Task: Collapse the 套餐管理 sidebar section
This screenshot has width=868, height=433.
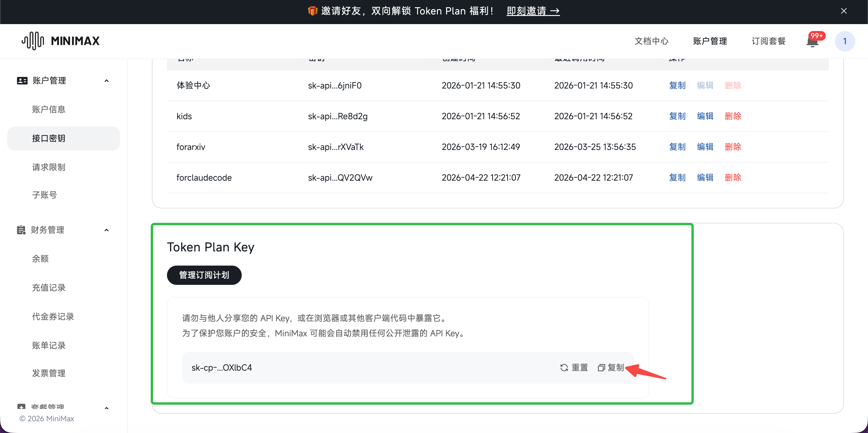Action: tap(106, 408)
